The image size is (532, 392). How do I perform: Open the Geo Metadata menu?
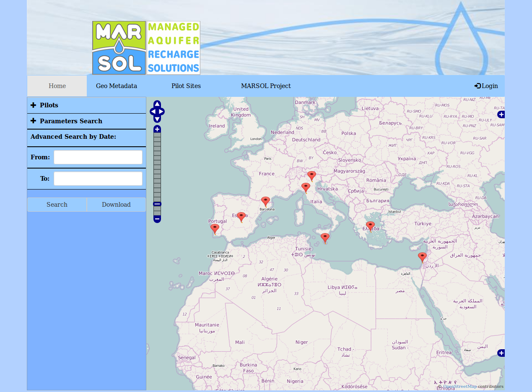tap(117, 86)
